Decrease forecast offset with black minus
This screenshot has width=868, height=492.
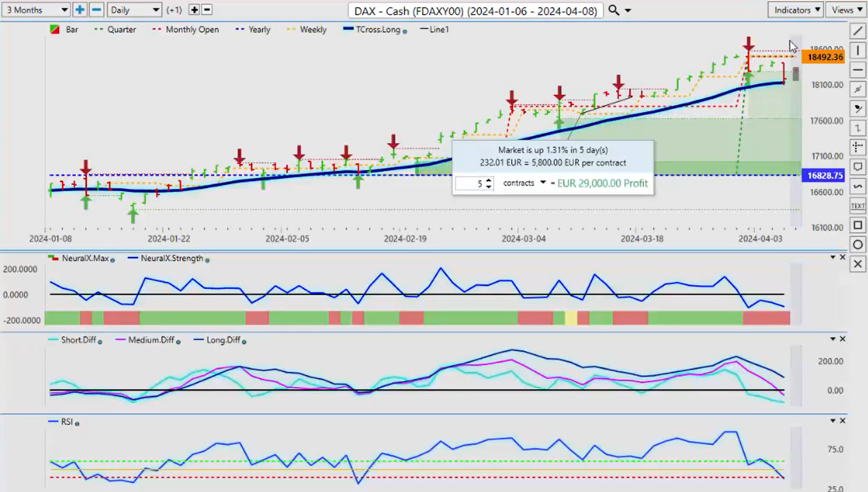point(207,10)
